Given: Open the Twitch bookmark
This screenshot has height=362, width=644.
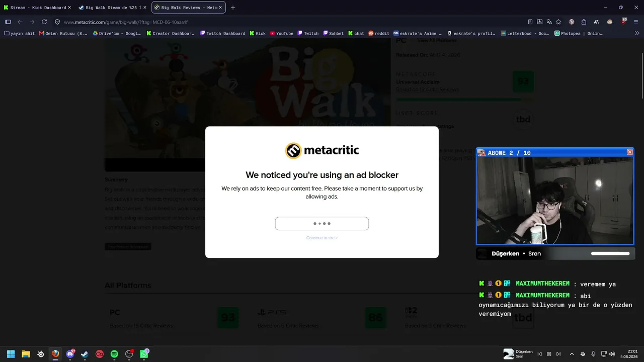Looking at the screenshot, I should pyautogui.click(x=308, y=34).
